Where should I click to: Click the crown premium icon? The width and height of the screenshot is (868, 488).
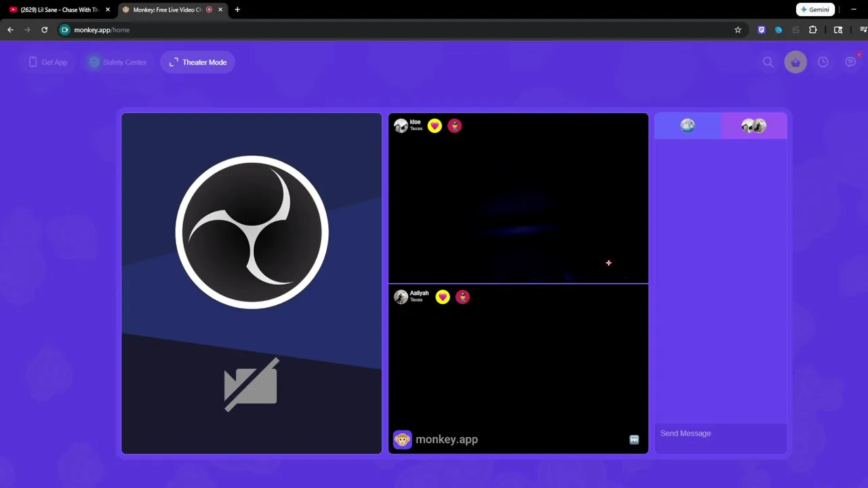pyautogui.click(x=795, y=62)
